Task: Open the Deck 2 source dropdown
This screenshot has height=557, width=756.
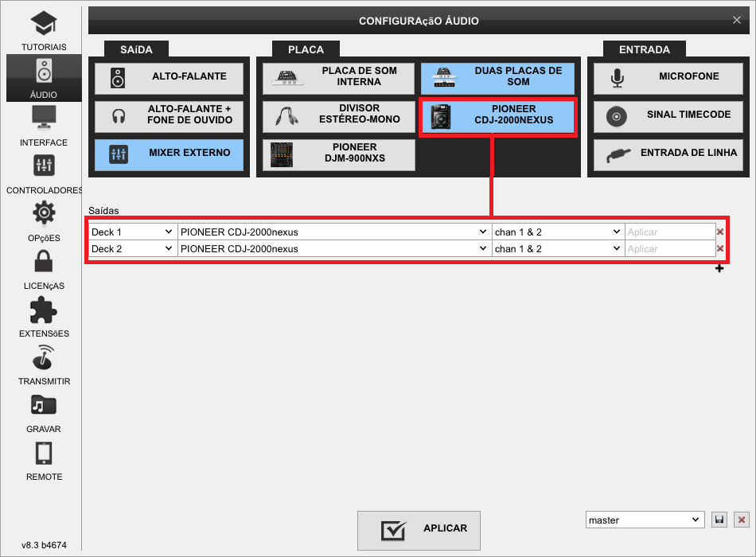Action: coord(133,249)
